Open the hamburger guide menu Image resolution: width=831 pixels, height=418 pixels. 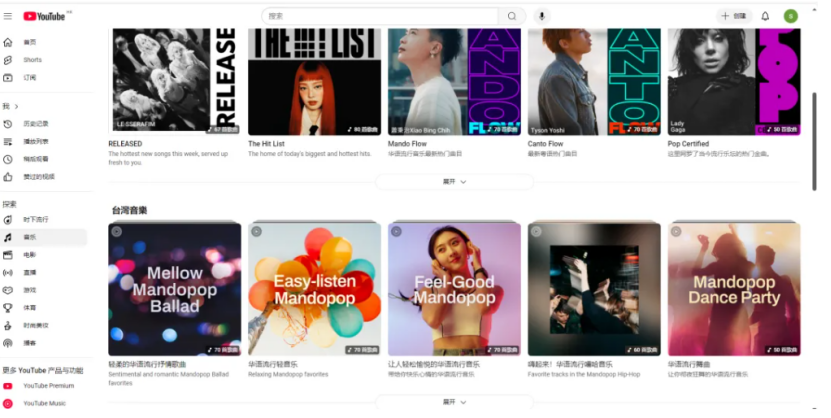[7, 16]
